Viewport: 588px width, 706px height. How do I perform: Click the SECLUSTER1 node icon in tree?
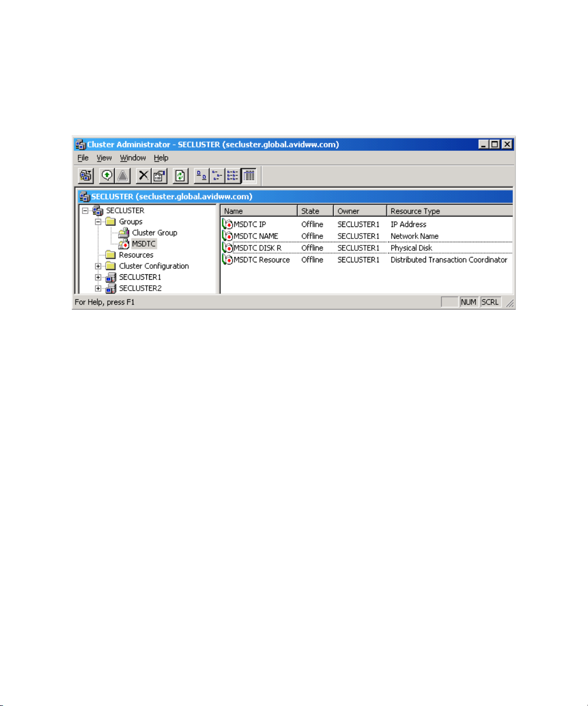point(110,277)
